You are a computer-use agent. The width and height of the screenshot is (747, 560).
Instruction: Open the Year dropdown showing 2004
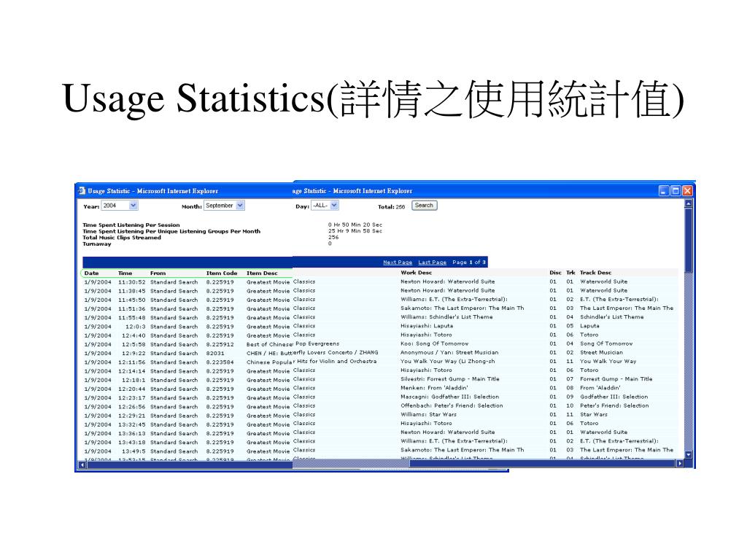coord(120,206)
